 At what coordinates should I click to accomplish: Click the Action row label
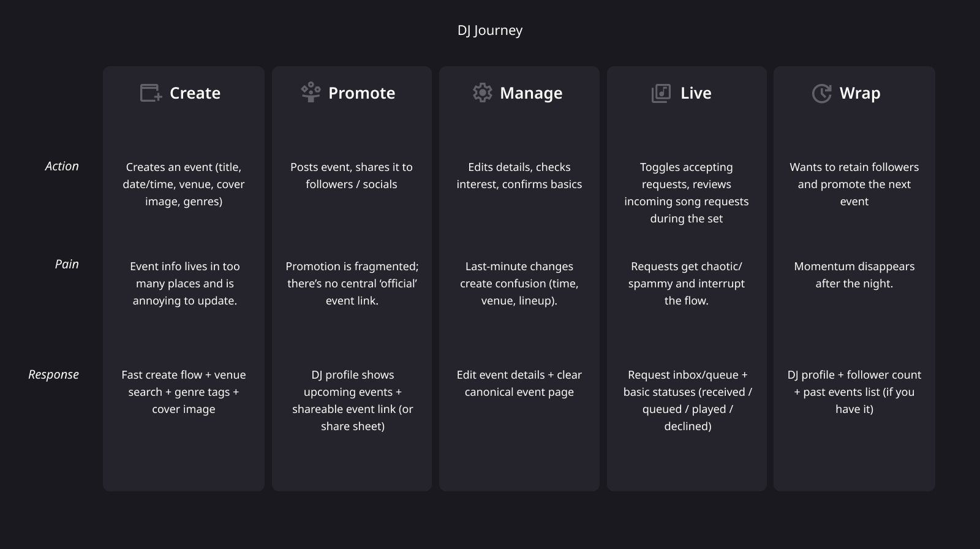[x=62, y=166]
